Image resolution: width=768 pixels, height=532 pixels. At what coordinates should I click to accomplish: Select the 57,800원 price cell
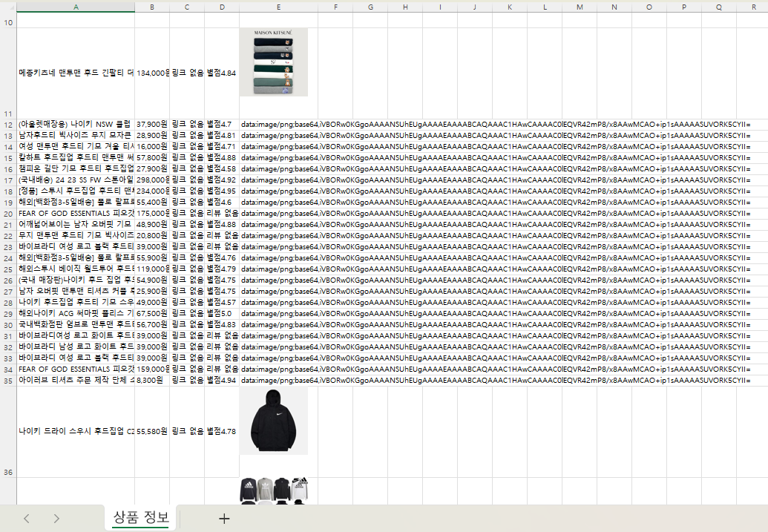pyautogui.click(x=152, y=158)
